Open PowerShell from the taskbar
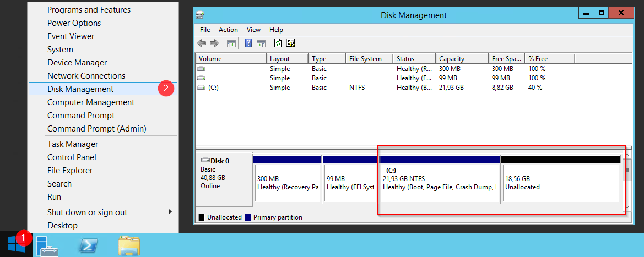 click(88, 245)
